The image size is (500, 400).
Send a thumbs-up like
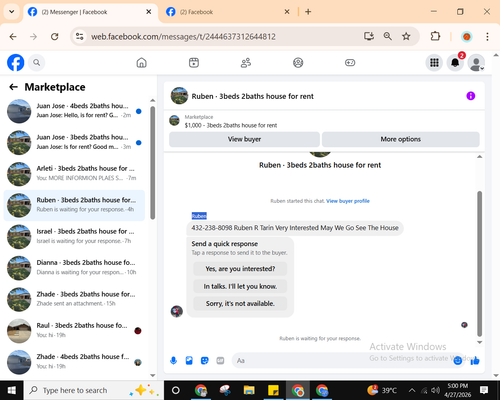pyautogui.click(x=475, y=360)
